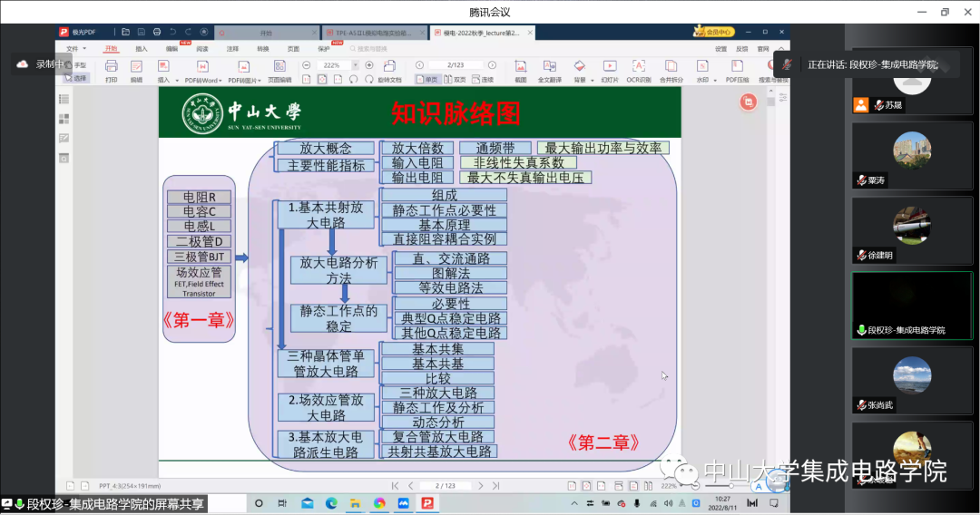The image size is (980, 515).
Task: Click the zoom-in plus icon
Action: pyautogui.click(x=369, y=65)
